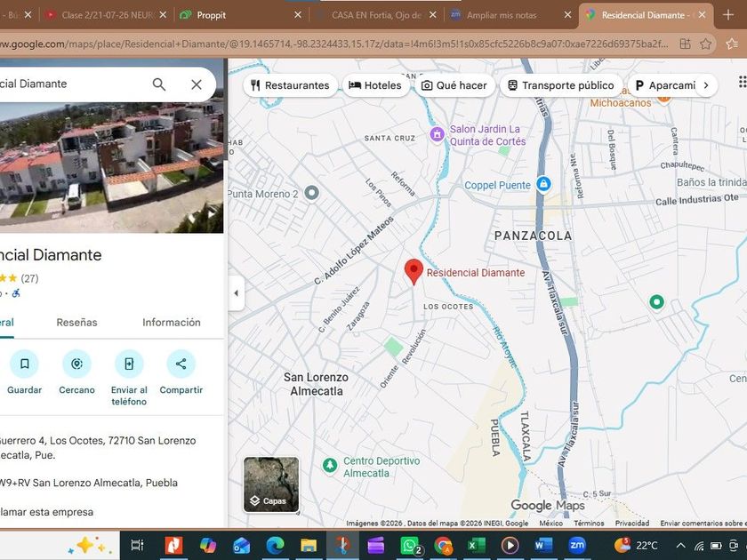Click the W9+RV San Lorenzo Almecatla plus code

[89, 483]
